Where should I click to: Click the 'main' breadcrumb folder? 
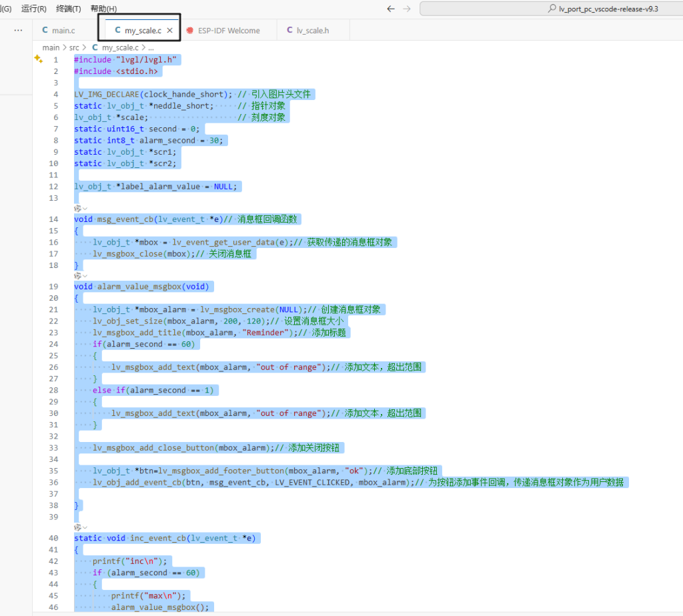tap(51, 48)
